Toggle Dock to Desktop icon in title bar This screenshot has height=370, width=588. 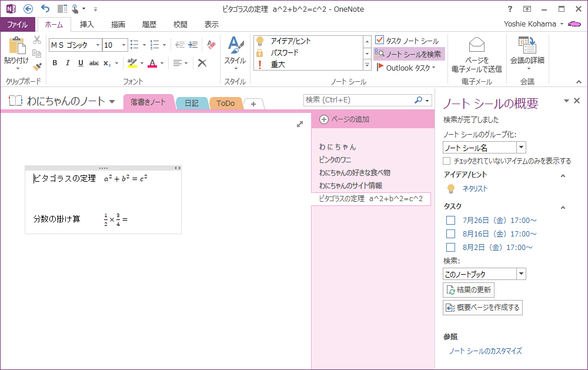click(x=62, y=9)
